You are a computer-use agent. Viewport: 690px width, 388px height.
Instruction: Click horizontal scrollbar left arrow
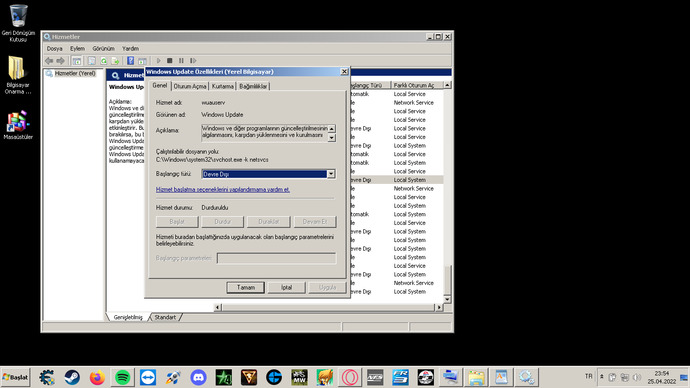[217, 307]
